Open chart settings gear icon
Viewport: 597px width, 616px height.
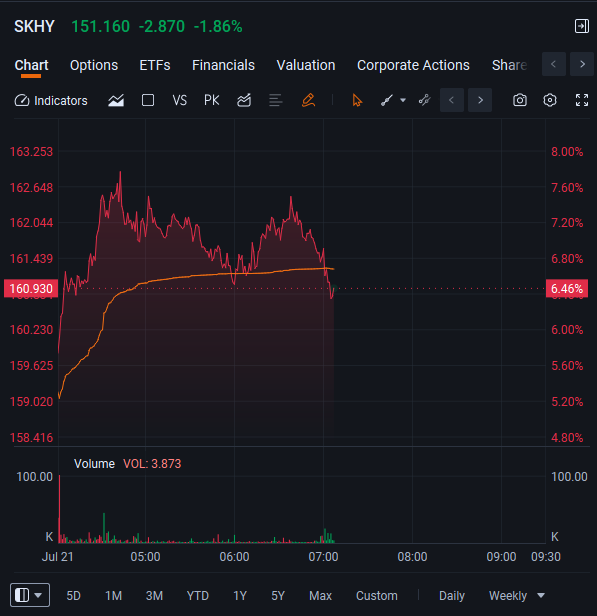pyautogui.click(x=550, y=100)
